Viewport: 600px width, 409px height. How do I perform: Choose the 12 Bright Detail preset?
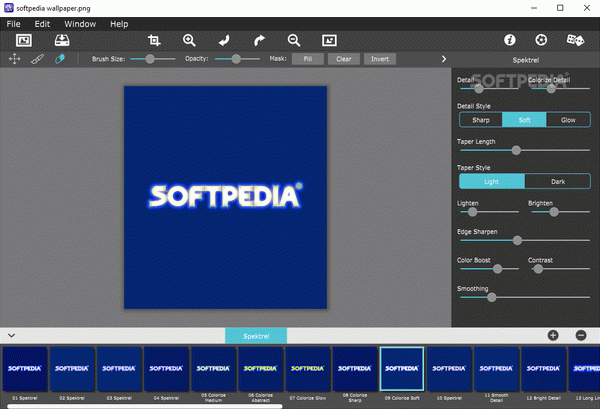tap(543, 369)
